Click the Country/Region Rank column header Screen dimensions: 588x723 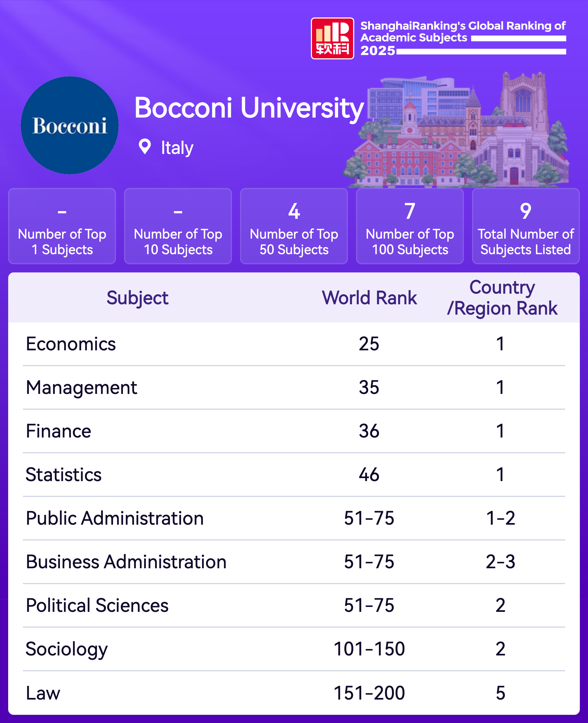point(502,298)
